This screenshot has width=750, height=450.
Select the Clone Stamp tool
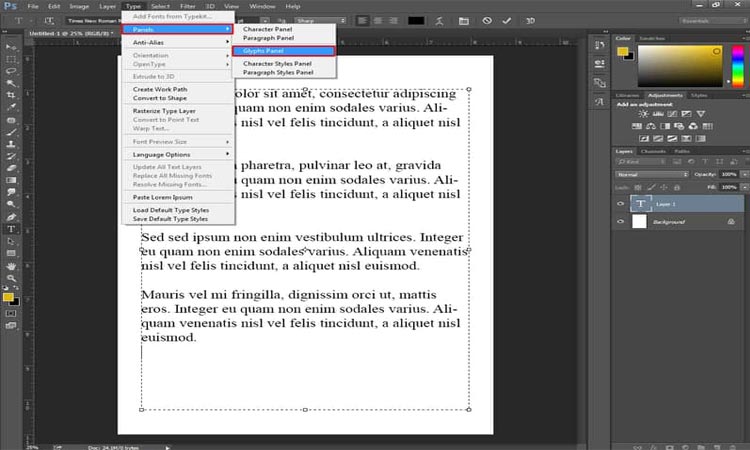click(x=11, y=144)
